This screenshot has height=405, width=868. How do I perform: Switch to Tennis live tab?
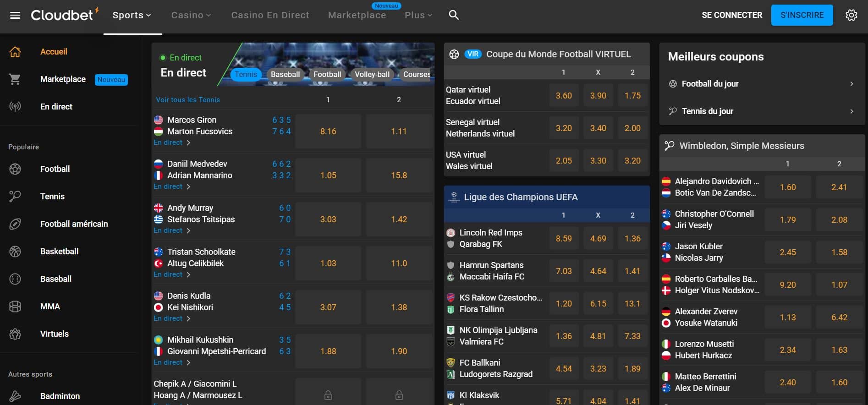coord(246,74)
